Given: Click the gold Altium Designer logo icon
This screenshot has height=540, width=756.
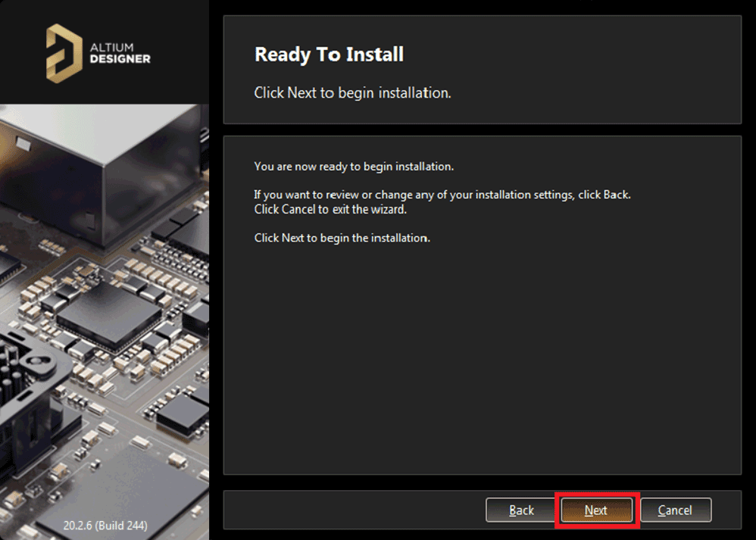Looking at the screenshot, I should 63,52.
